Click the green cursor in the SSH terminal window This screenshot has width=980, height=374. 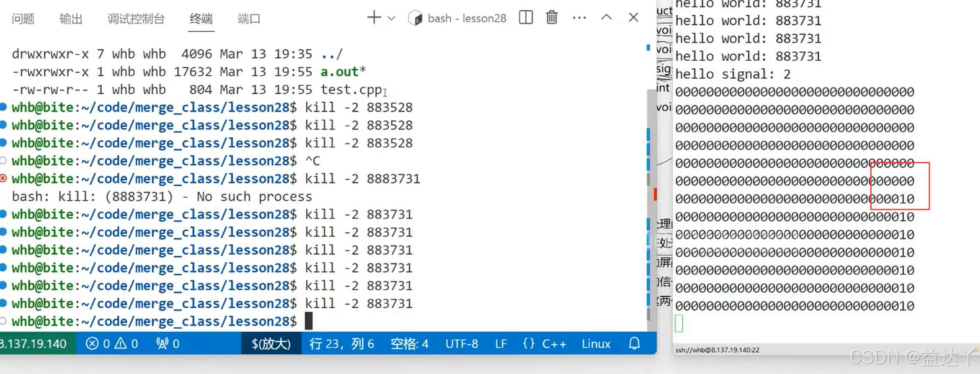[679, 323]
